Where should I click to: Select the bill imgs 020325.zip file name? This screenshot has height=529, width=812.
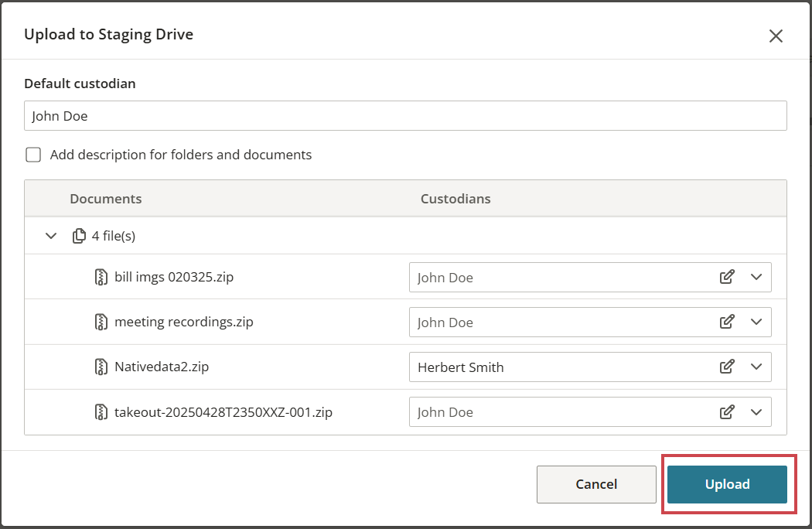pyautogui.click(x=174, y=277)
